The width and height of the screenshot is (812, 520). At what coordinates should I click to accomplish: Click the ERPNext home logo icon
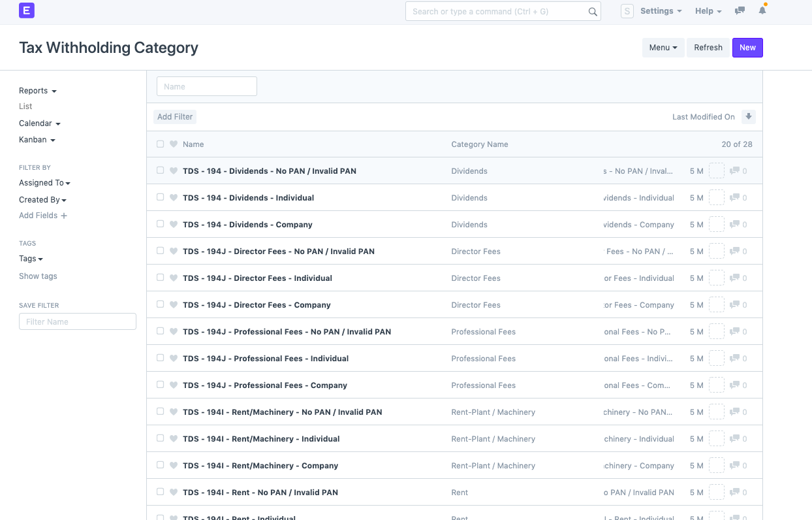(x=27, y=10)
